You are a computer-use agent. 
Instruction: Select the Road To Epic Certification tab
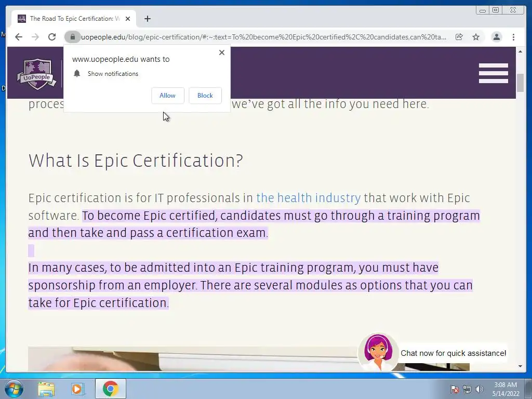[74, 19]
